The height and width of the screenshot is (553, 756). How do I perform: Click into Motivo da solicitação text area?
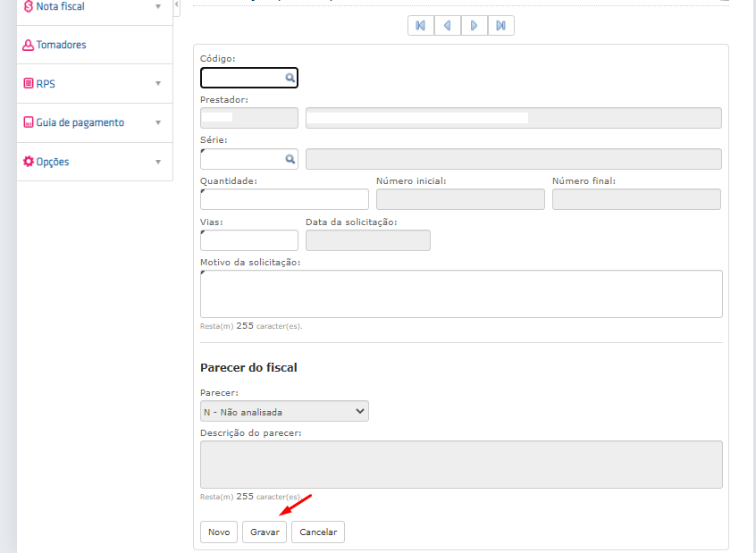click(x=461, y=294)
